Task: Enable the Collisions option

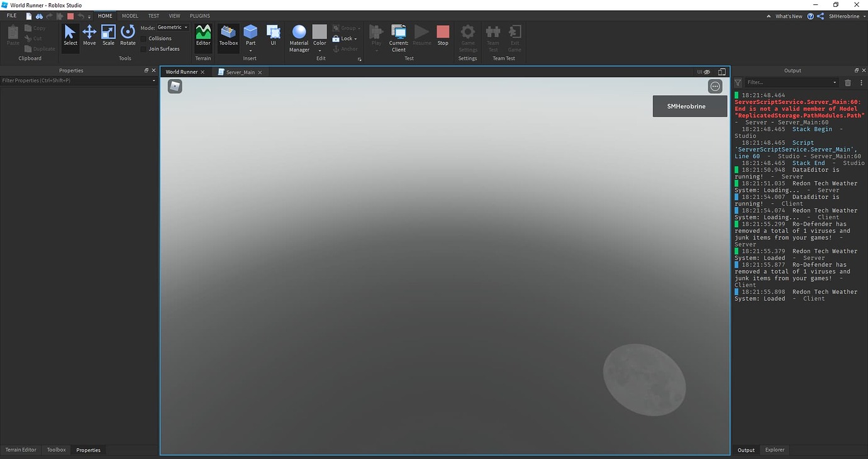Action: coord(144,38)
